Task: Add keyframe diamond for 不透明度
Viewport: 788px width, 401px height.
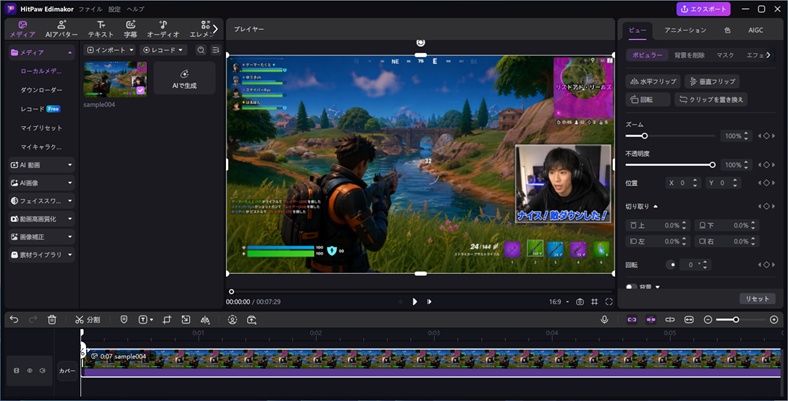Action: click(767, 165)
